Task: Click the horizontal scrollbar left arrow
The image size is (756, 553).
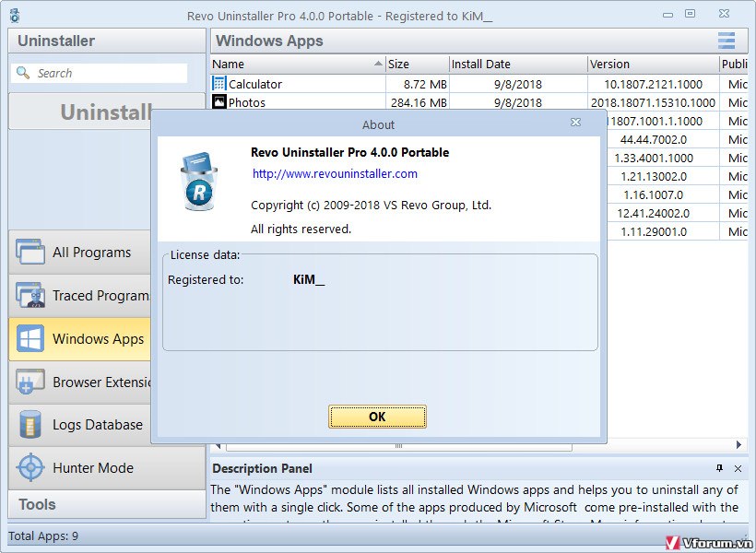Action: [218, 445]
